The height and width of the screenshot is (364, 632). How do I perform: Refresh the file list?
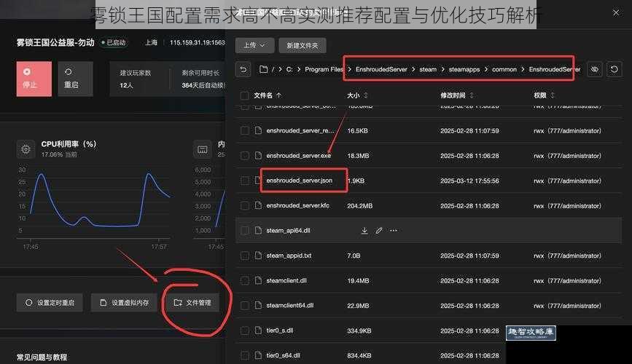click(614, 69)
